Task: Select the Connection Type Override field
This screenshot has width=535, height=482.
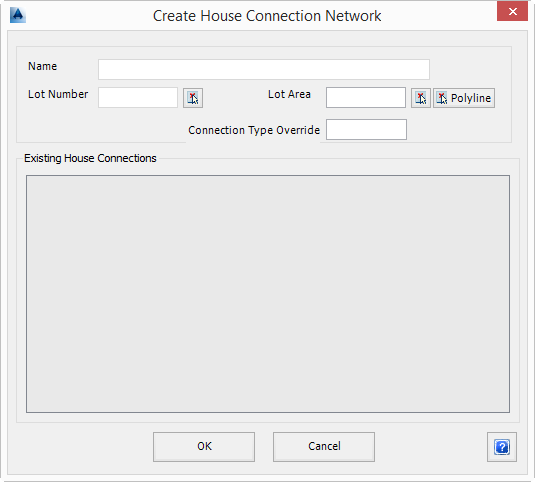Action: 366,130
